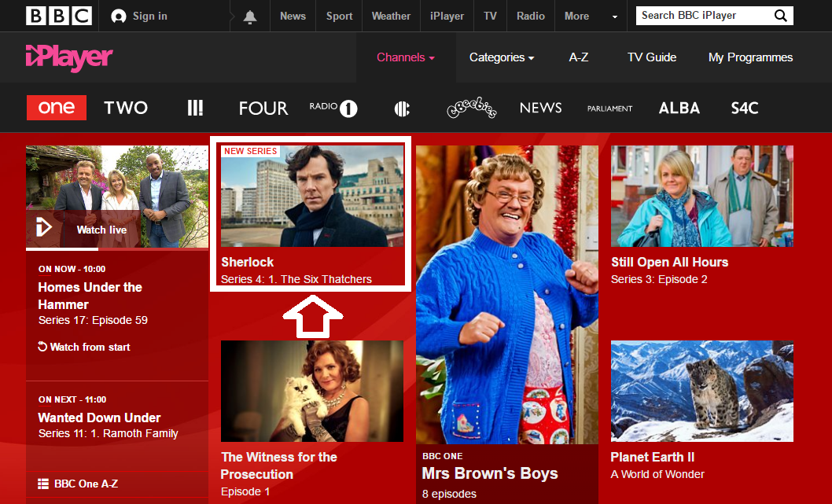The width and height of the screenshot is (832, 504).
Task: Open Radio in the top bar
Action: pyautogui.click(x=531, y=17)
